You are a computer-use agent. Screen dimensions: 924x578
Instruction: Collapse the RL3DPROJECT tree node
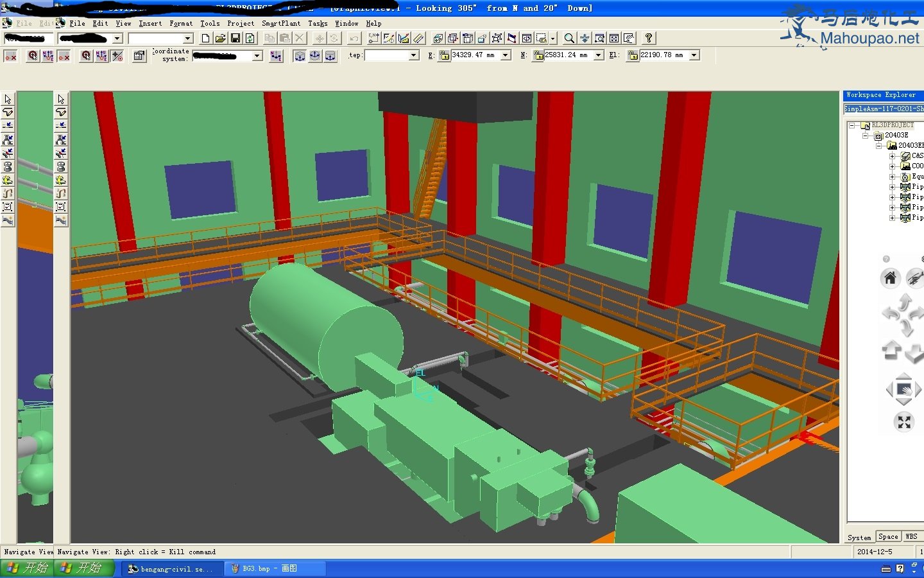pos(852,125)
